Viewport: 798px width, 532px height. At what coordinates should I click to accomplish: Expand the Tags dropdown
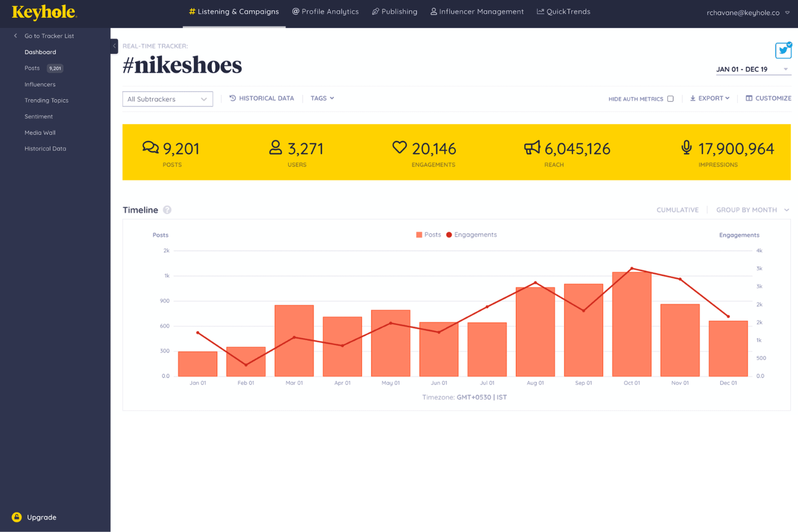point(322,98)
